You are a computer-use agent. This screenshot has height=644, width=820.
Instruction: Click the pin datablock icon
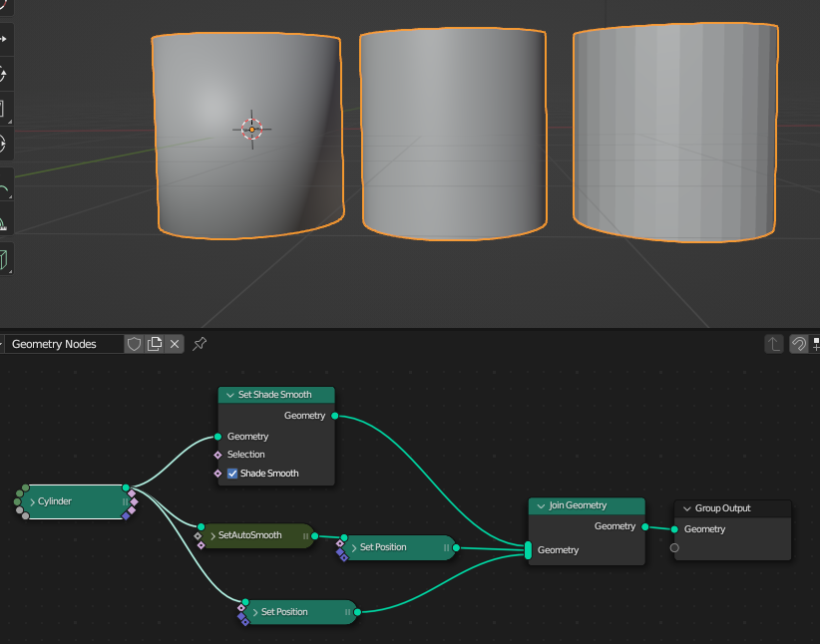(x=199, y=343)
